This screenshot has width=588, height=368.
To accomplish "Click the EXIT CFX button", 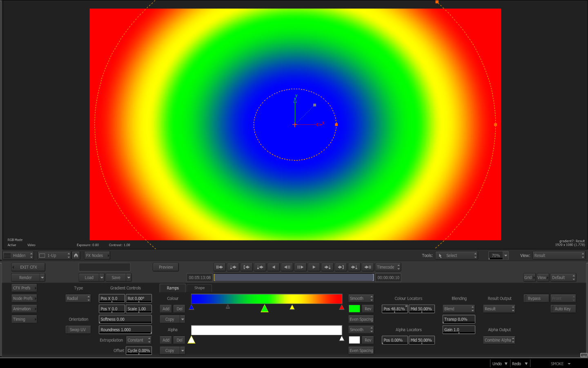I will coord(28,267).
